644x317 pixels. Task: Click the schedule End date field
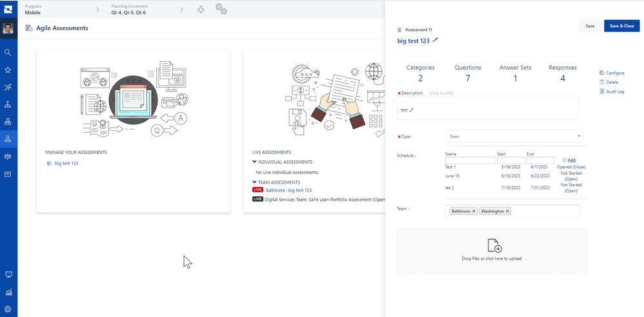point(541,160)
